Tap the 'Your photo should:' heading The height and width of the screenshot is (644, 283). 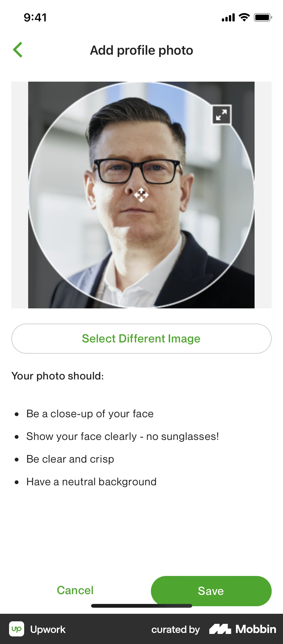point(58,376)
